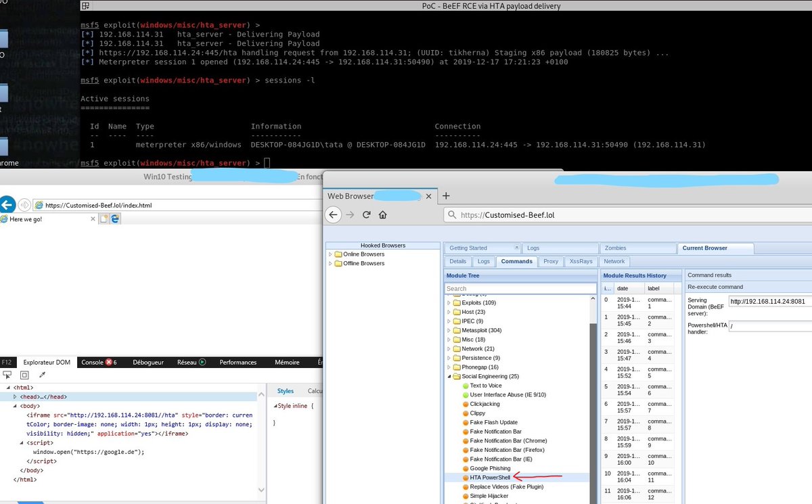Expand the Metasploit (304) folder
This screenshot has width=812, height=504.
449,330
